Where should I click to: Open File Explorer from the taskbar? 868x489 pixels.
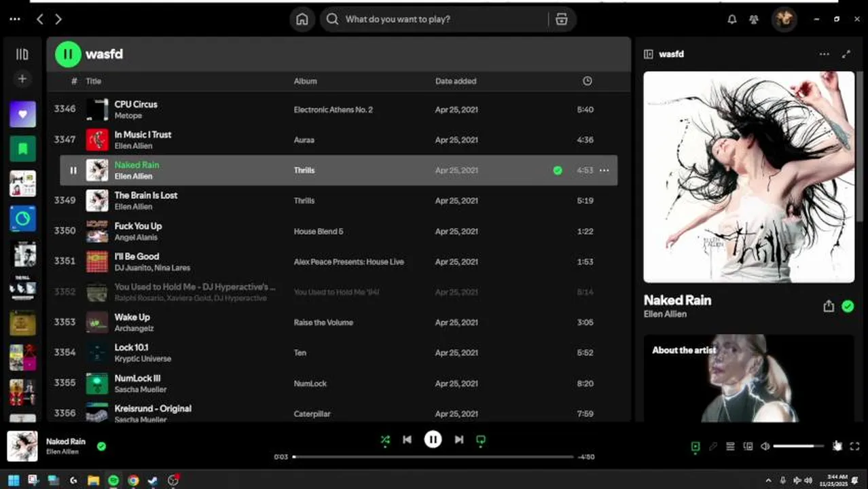(x=93, y=480)
